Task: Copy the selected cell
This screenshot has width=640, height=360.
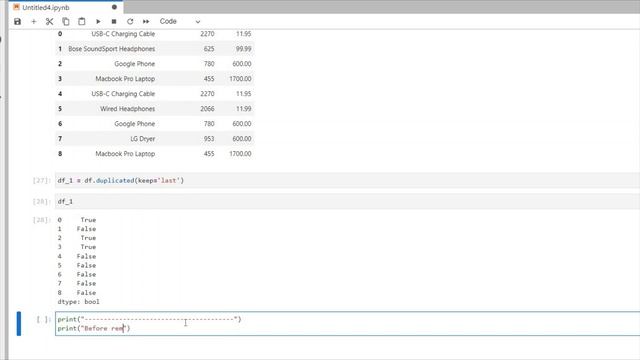Action: pyautogui.click(x=66, y=22)
